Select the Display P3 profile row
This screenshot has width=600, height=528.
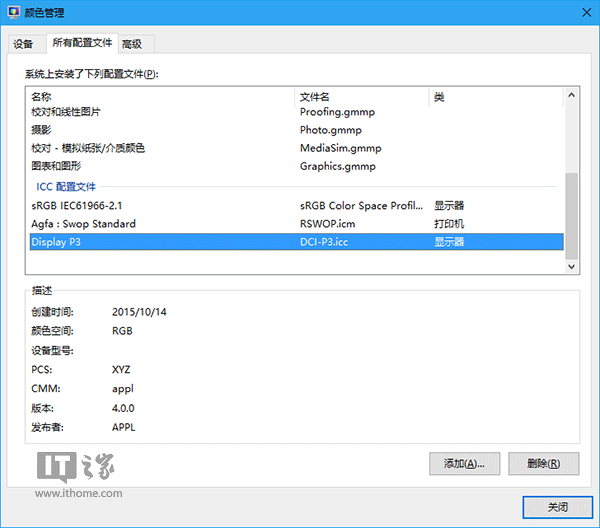click(x=297, y=242)
